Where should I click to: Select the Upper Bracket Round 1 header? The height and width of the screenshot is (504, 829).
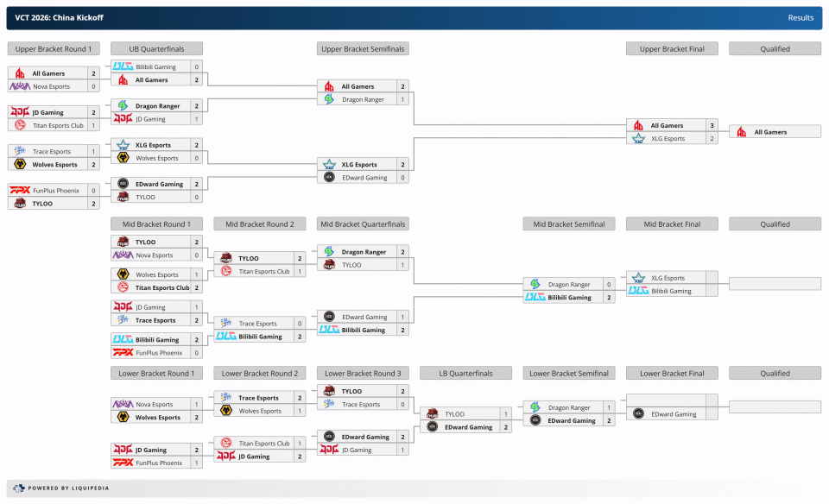54,48
